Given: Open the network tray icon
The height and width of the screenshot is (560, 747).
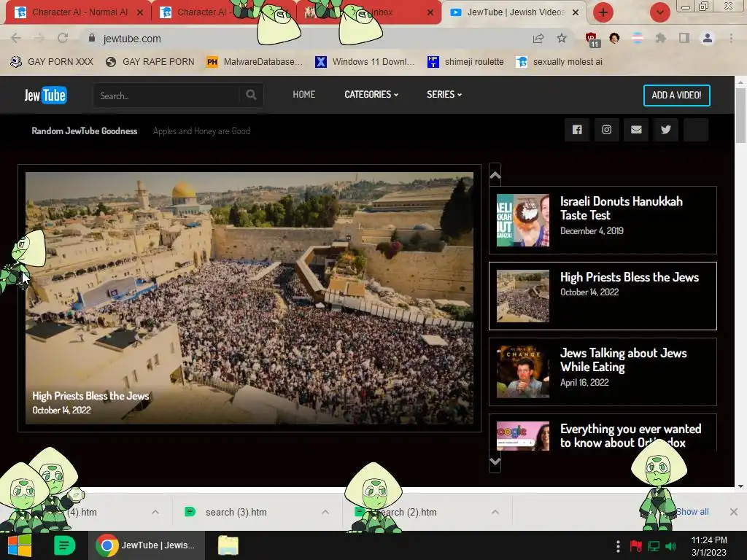Looking at the screenshot, I should tap(654, 546).
